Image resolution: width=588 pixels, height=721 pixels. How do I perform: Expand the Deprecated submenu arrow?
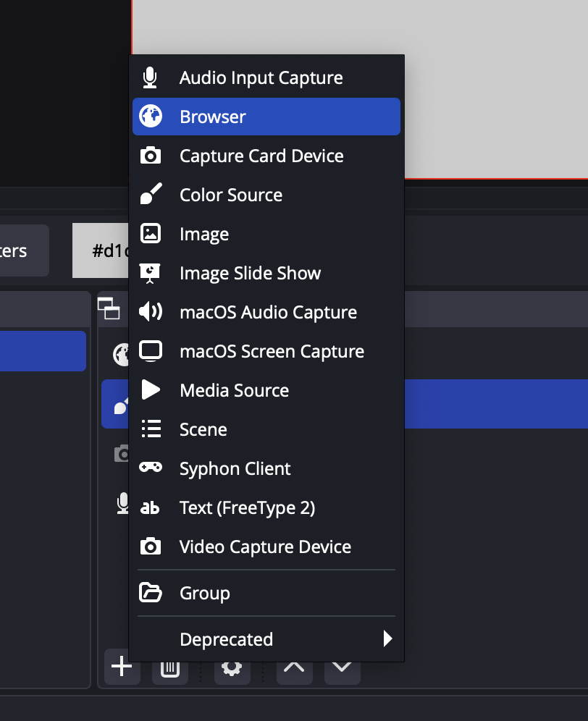click(388, 639)
